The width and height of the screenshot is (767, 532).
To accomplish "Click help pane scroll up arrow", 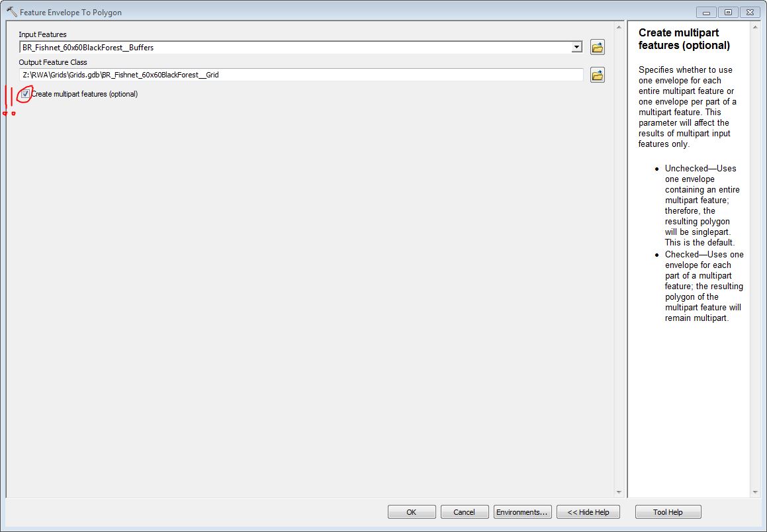I will (755, 27).
